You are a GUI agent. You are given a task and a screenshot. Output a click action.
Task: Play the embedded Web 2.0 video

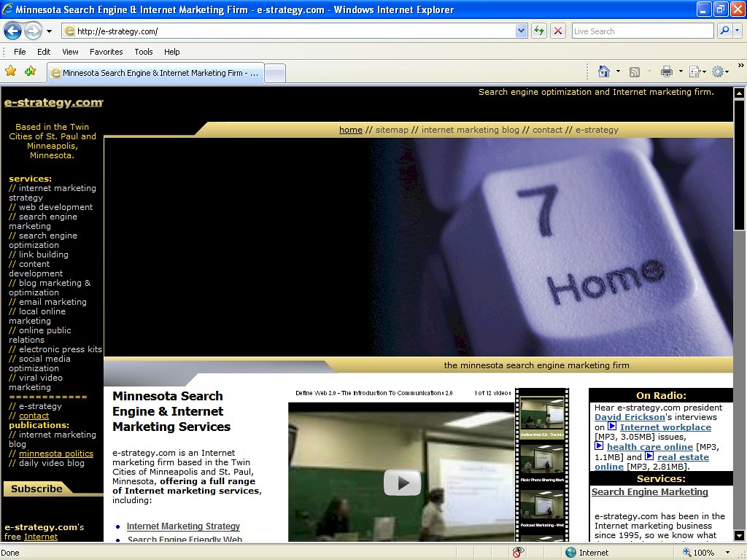tap(402, 482)
